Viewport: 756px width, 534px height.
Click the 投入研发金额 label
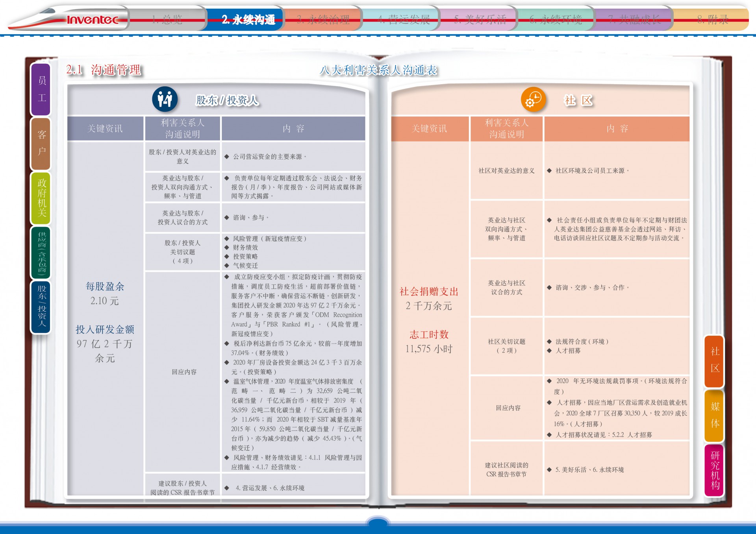105,329
